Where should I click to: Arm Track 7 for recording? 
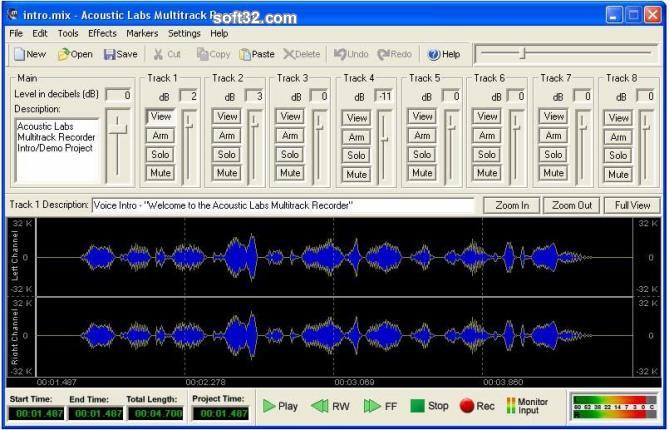(x=553, y=136)
